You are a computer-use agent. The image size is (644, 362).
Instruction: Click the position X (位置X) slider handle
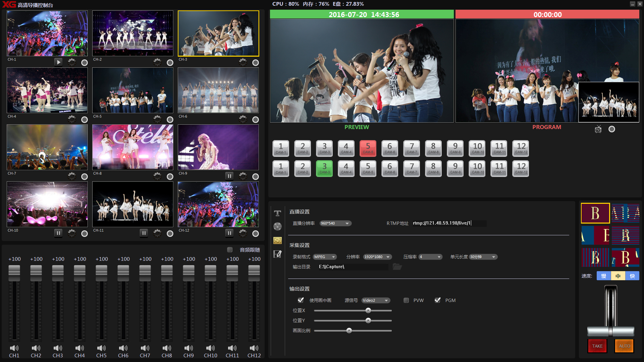[x=368, y=310]
